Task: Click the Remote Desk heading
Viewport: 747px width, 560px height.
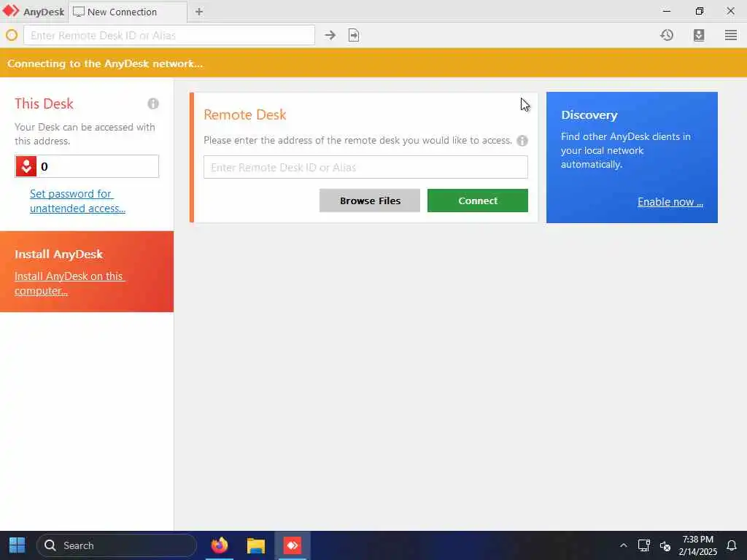Action: coord(245,114)
